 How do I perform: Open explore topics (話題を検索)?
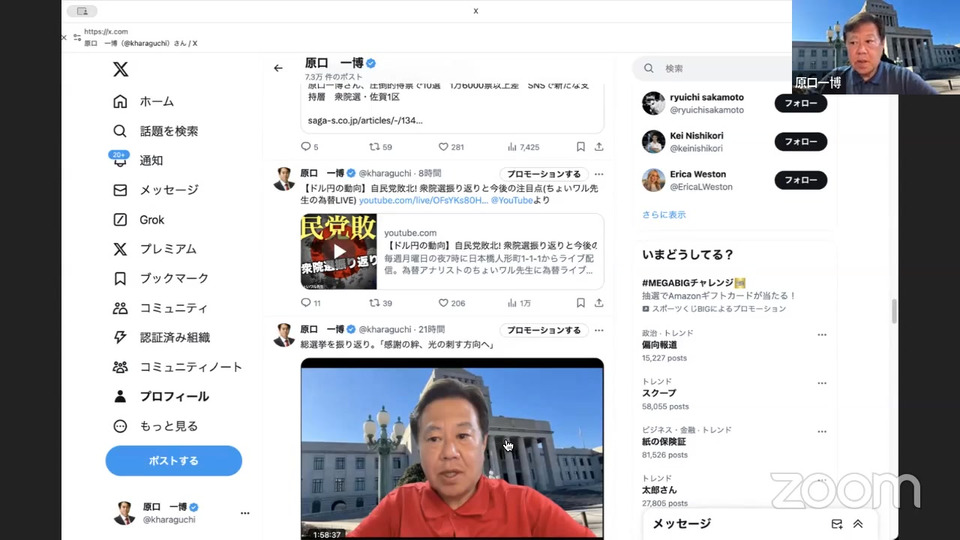(x=156, y=131)
